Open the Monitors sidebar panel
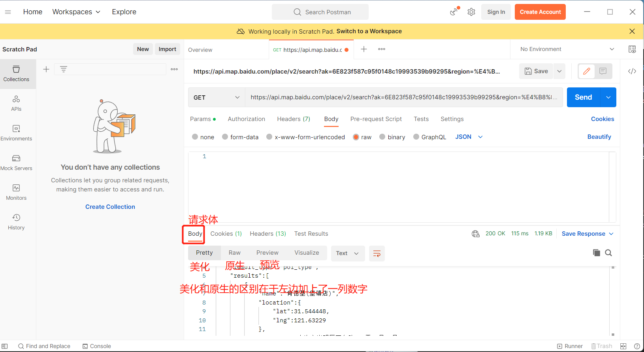This screenshot has height=352, width=644. coord(16,193)
